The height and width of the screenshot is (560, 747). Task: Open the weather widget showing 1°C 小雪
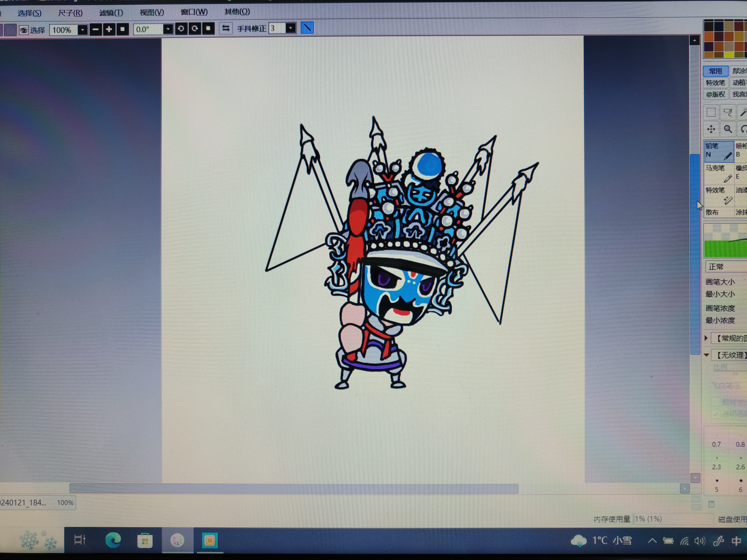click(x=601, y=541)
